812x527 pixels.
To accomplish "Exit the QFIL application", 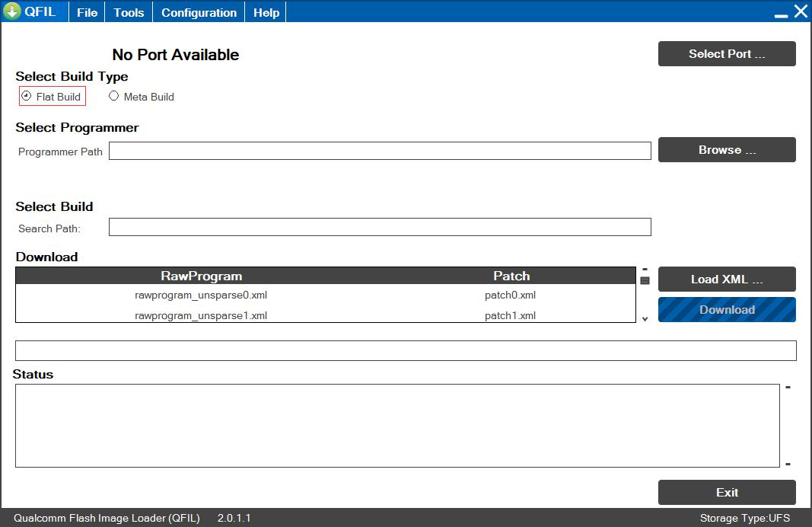I will [727, 492].
